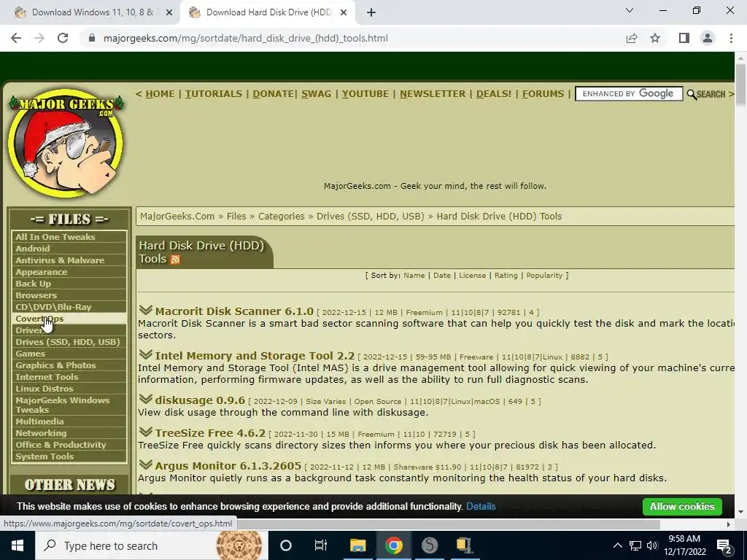This screenshot has height=560, width=747.
Task: Open the Macrorit Disk Scanner 6.1.0 title
Action: (234, 311)
